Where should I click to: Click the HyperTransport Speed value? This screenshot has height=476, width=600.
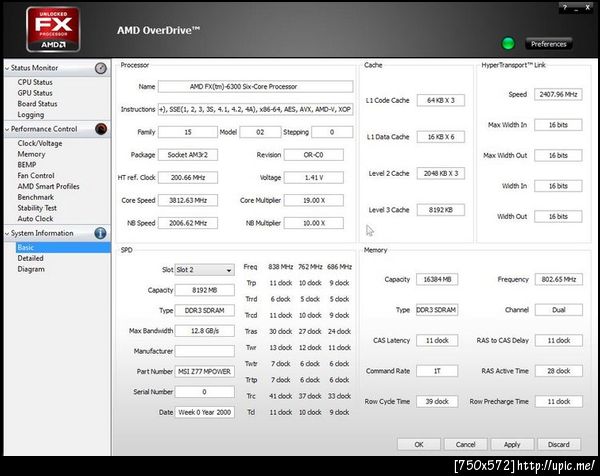[558, 95]
